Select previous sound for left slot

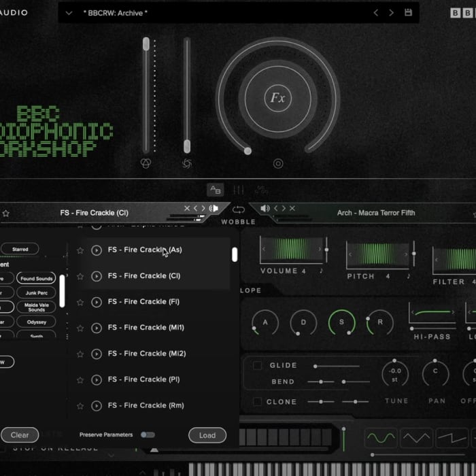pyautogui.click(x=196, y=208)
